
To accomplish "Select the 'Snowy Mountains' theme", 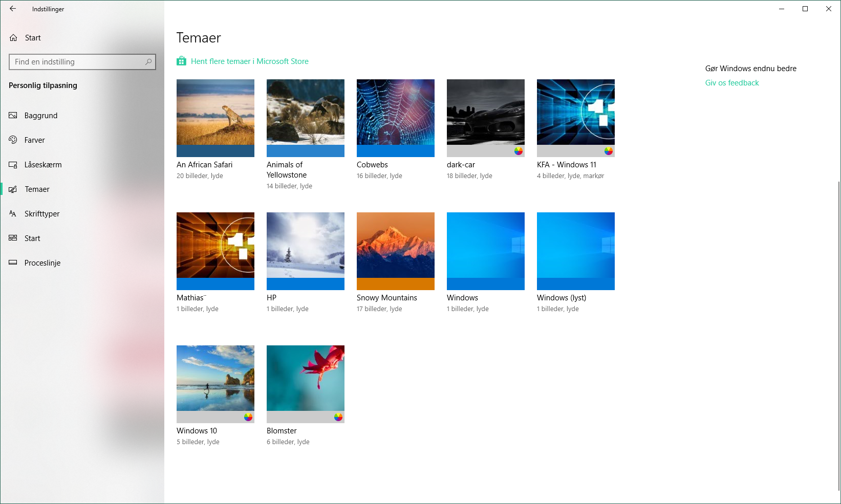I will (x=395, y=251).
